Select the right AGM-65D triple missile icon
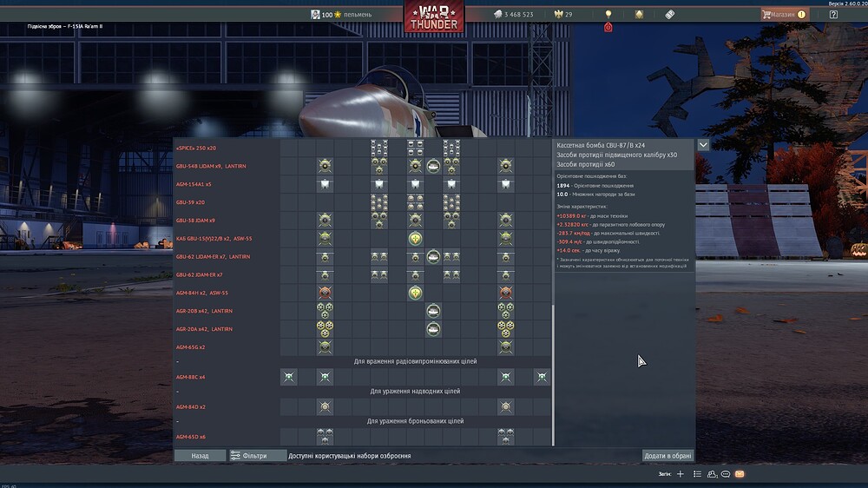This screenshot has height=488, width=868. 505,436
